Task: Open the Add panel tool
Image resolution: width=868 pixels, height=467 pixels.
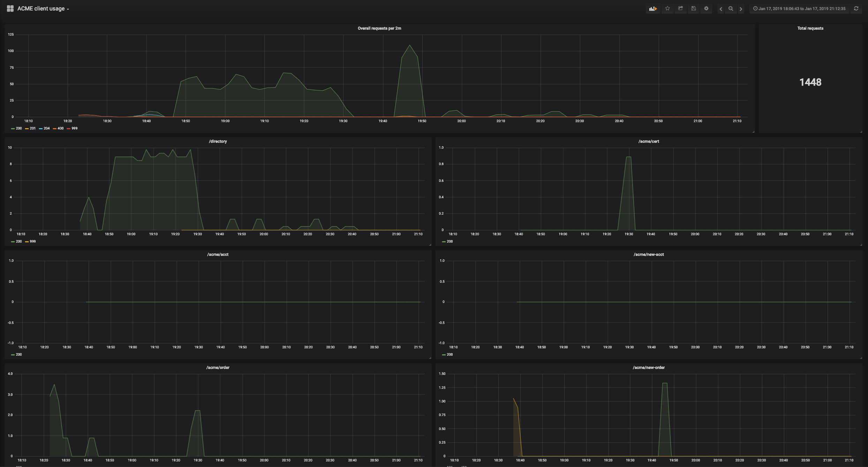Action: pyautogui.click(x=653, y=8)
